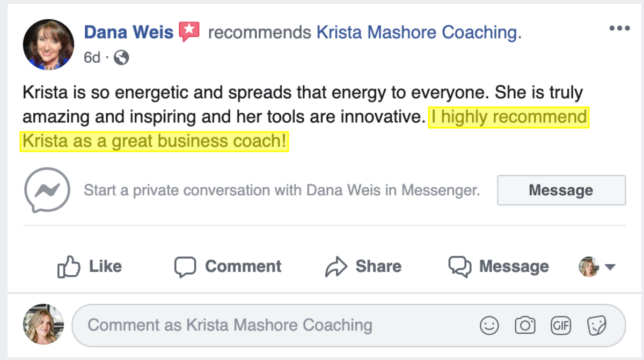Open the Krista Mashore Coaching page link
Screen dimensions: 644x360
416,32
